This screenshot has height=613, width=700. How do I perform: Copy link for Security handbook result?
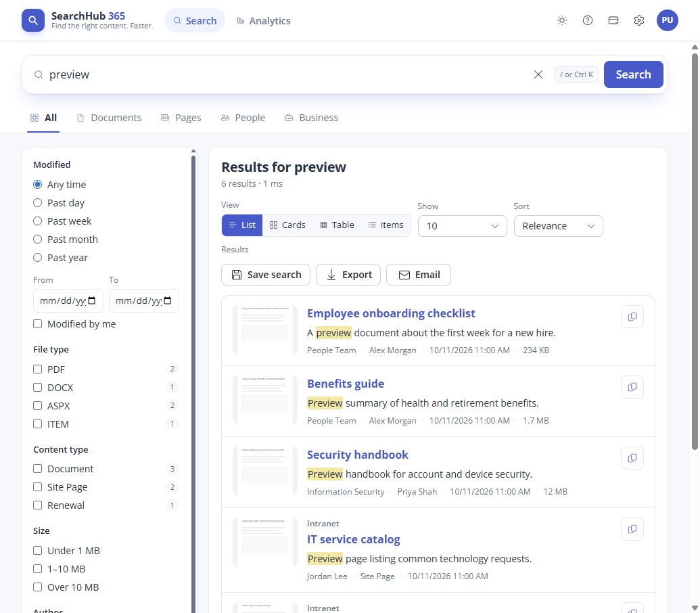632,458
